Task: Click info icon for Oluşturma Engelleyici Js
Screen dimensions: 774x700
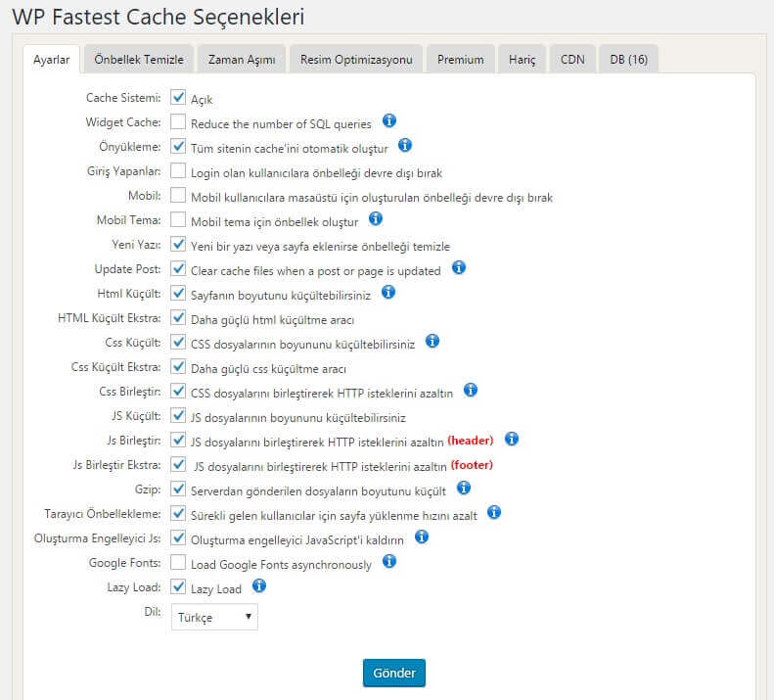Action: 422,537
